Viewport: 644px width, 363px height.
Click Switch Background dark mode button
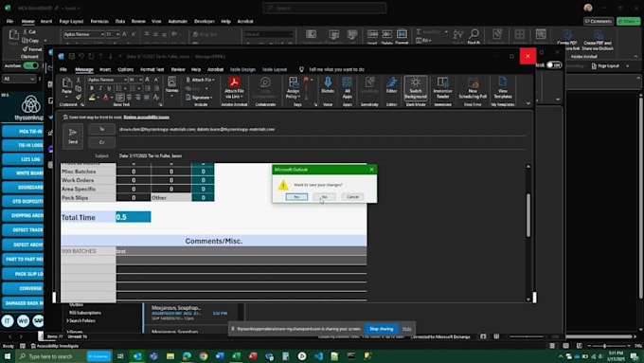click(x=416, y=87)
